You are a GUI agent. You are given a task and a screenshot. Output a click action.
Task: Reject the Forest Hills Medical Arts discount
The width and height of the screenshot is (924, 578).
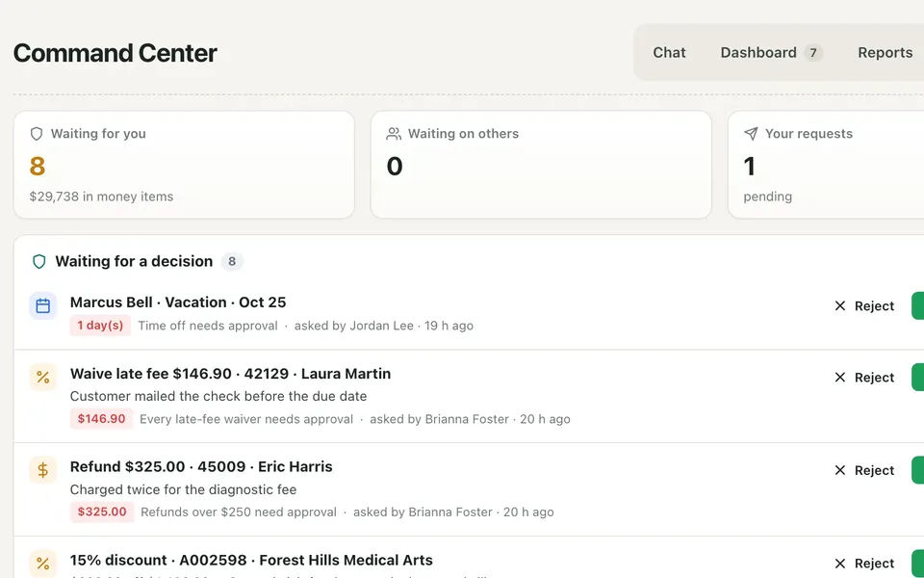click(864, 564)
